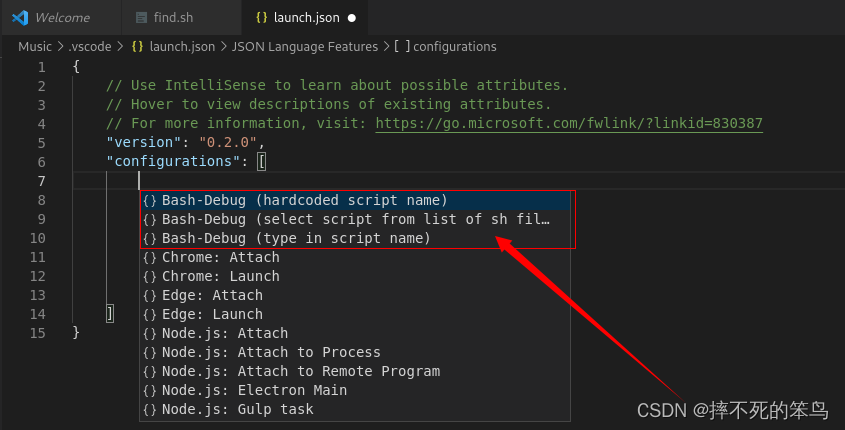Click snippet icon beside Edge: Launch
Viewport: 845px width, 430px height.
[150, 315]
